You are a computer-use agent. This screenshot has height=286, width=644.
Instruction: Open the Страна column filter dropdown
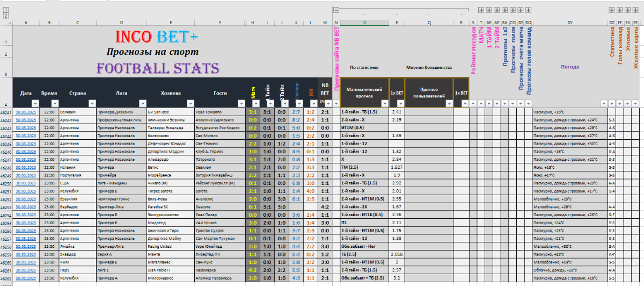coord(92,103)
